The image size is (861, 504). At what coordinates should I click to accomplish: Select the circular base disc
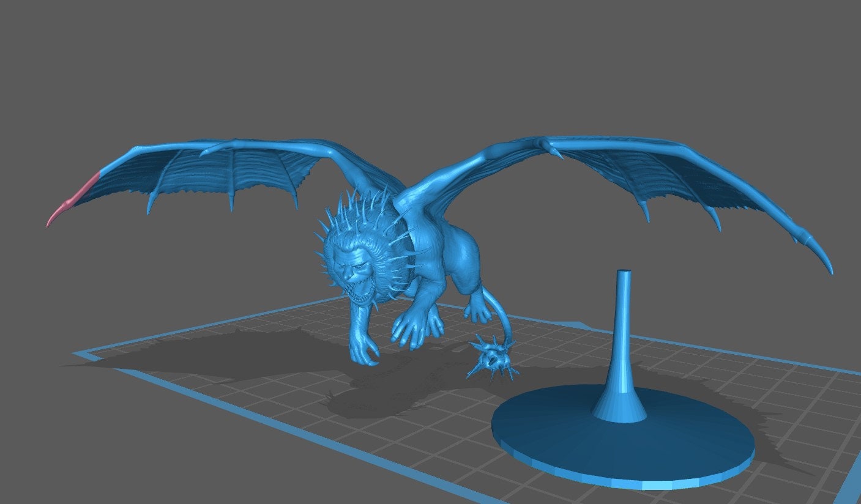point(624,440)
